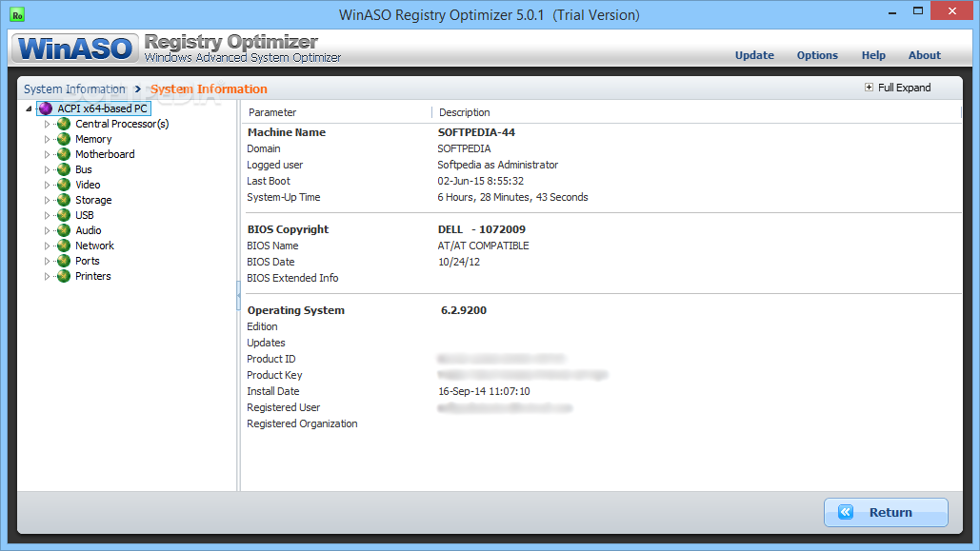
Task: Expand the Storage tree node
Action: (47, 201)
